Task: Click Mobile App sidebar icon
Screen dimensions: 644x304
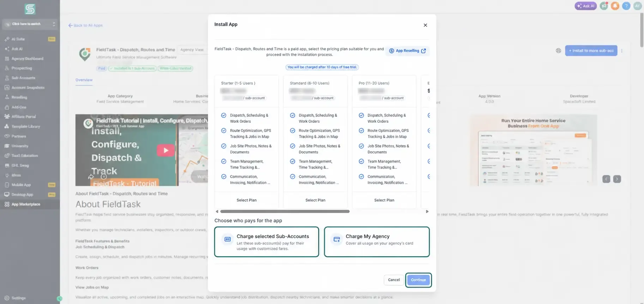Action: [x=7, y=185]
